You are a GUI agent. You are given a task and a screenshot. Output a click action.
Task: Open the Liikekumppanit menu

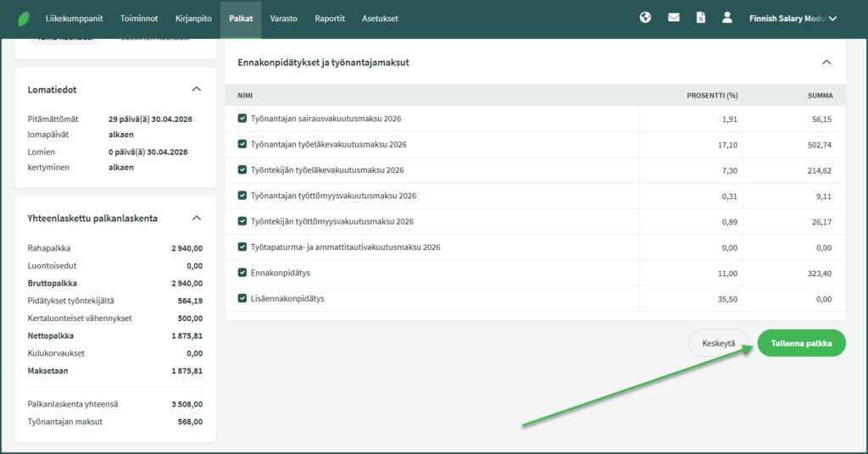(73, 18)
